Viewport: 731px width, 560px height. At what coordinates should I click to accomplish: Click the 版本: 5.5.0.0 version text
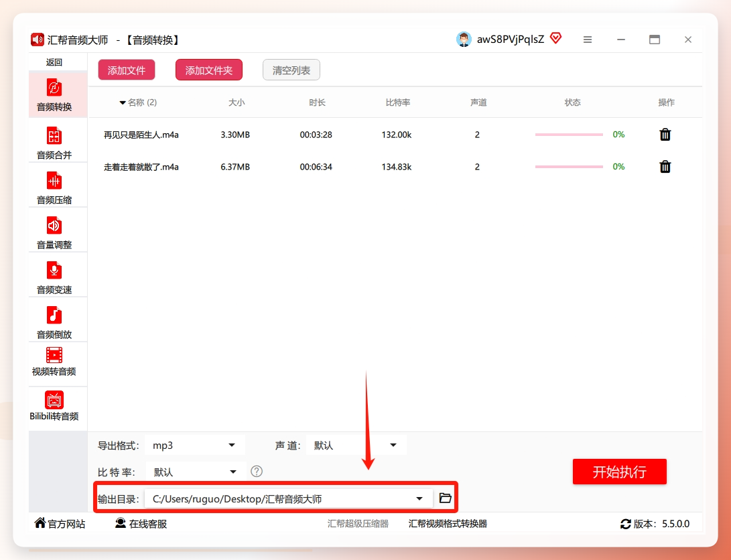tap(661, 524)
